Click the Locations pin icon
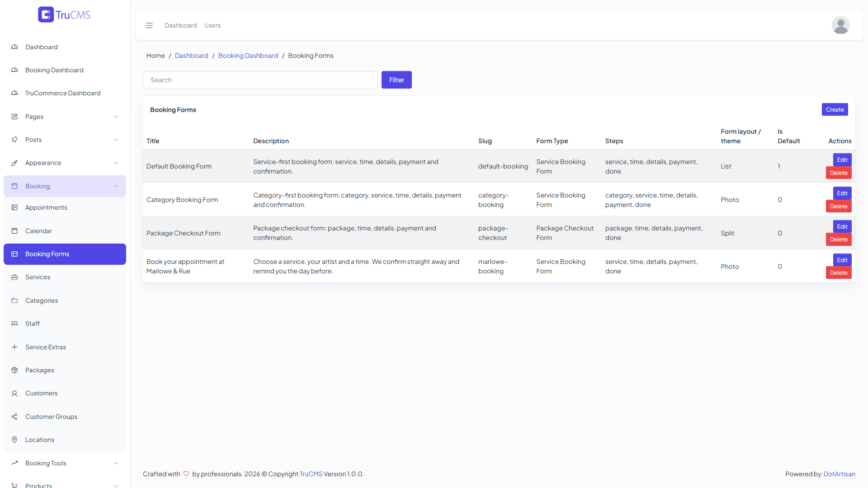Screen dimensions: 868x488 point(14,440)
